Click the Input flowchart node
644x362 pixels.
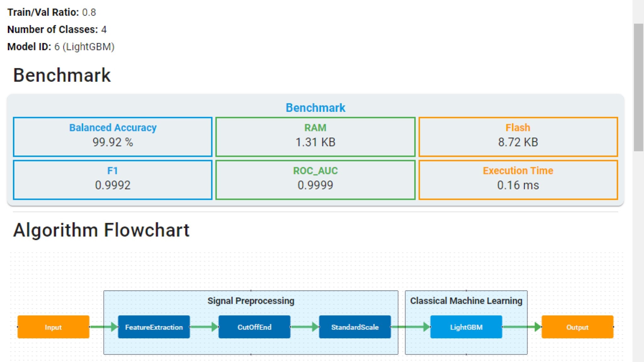[53, 327]
